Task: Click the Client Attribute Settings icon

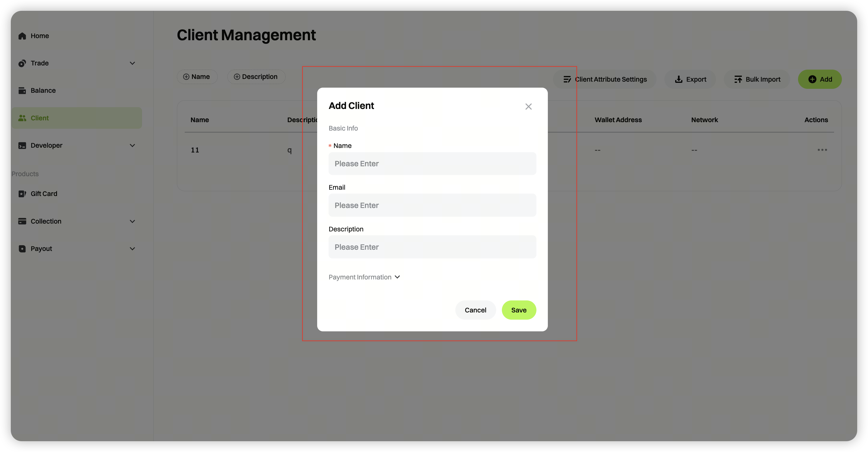Action: click(x=567, y=80)
